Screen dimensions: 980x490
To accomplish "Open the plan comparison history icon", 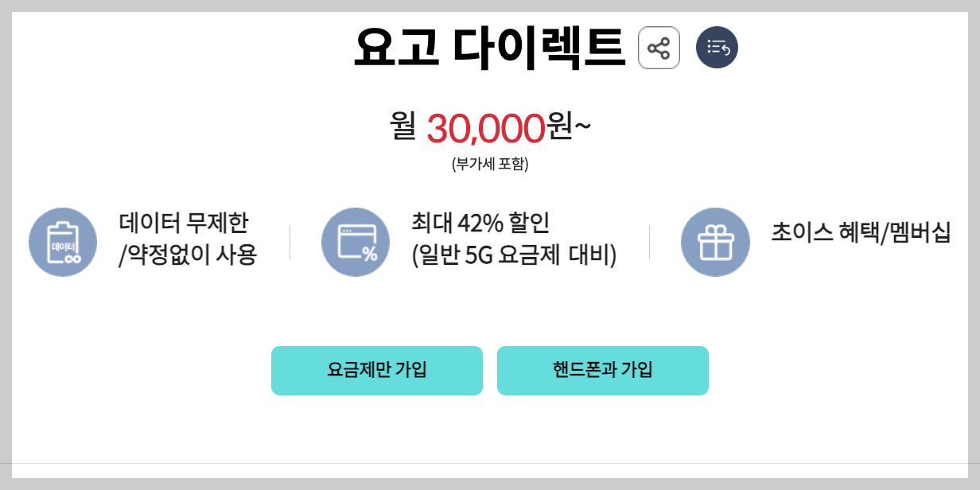I will coord(715,46).
